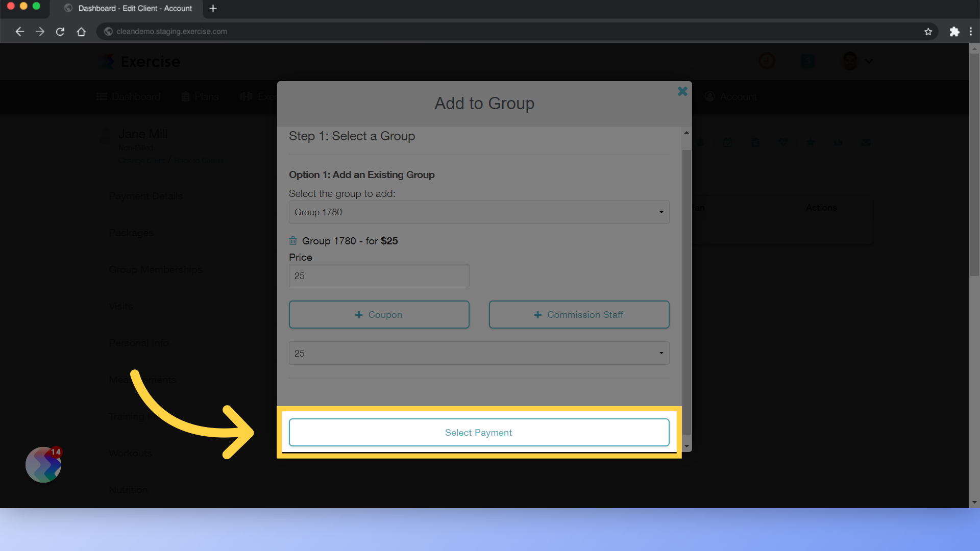The width and height of the screenshot is (980, 551).
Task: Open the 'Select the group to add' dropdown
Action: (479, 212)
